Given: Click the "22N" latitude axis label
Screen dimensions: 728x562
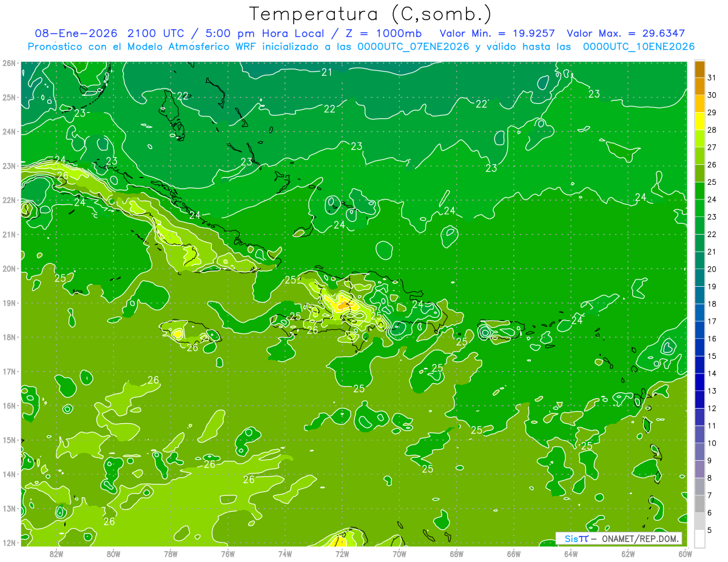Looking at the screenshot, I should (9, 200).
